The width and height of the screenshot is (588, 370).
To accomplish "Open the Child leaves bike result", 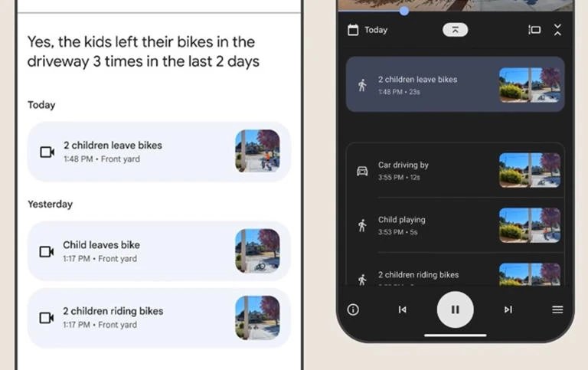I will [159, 251].
